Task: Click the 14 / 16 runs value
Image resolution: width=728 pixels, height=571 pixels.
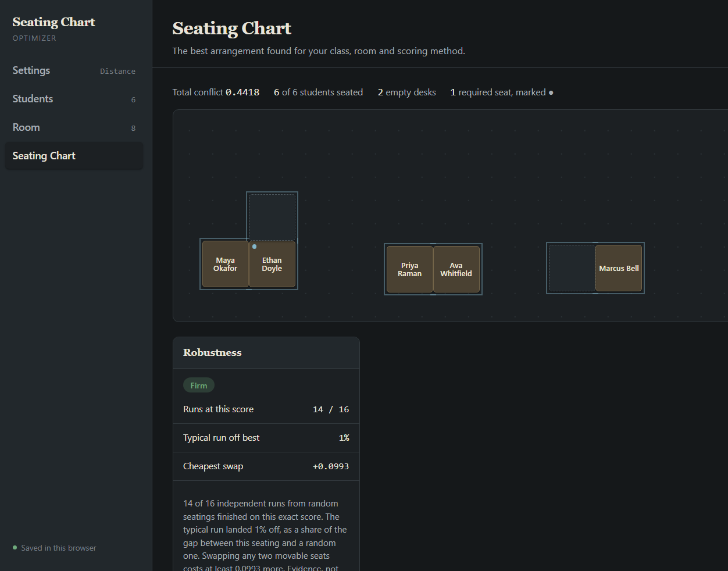Action: click(x=331, y=409)
